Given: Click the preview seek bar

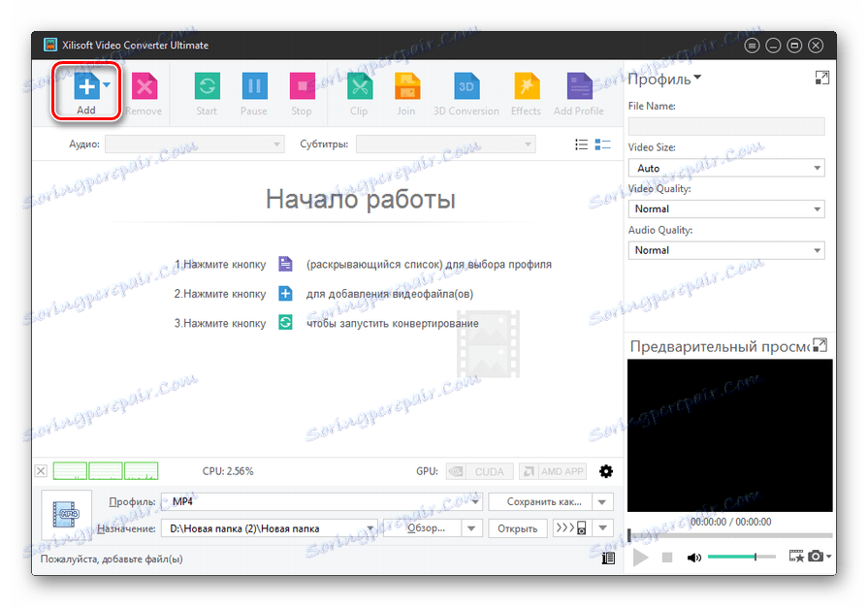Looking at the screenshot, I should pos(729,535).
